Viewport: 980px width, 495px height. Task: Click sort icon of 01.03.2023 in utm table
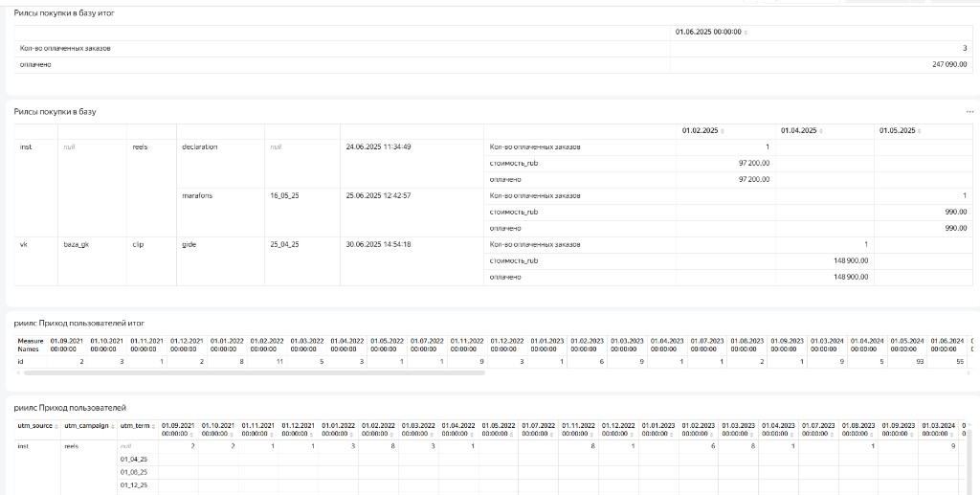click(x=750, y=434)
